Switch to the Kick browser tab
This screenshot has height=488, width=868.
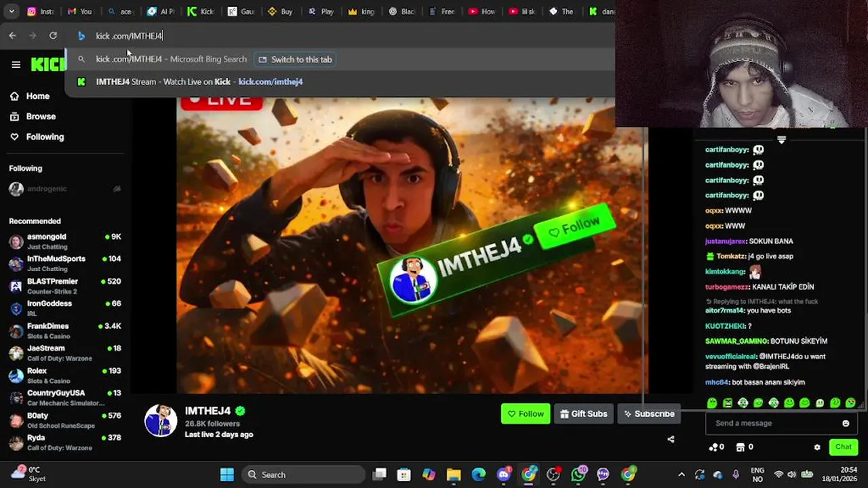200,12
